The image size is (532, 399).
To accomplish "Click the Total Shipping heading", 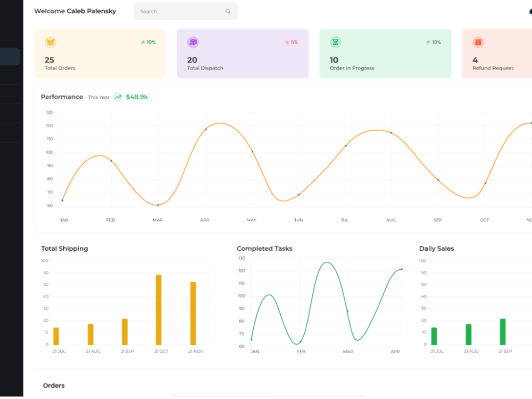I will pos(64,248).
